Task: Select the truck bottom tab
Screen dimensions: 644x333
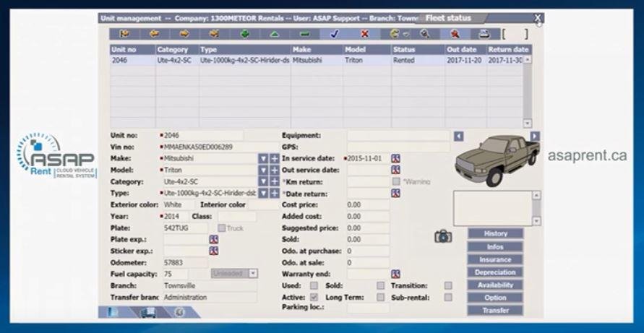Action: [x=147, y=312]
